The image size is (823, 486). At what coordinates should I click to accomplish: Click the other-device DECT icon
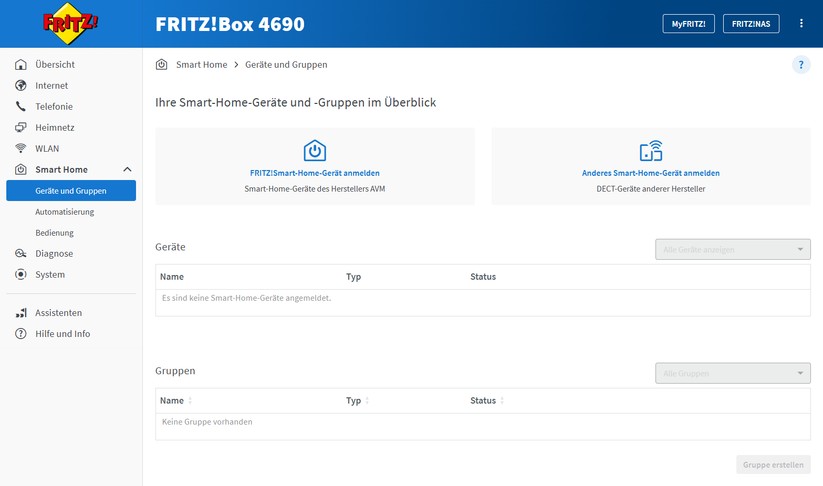point(651,151)
